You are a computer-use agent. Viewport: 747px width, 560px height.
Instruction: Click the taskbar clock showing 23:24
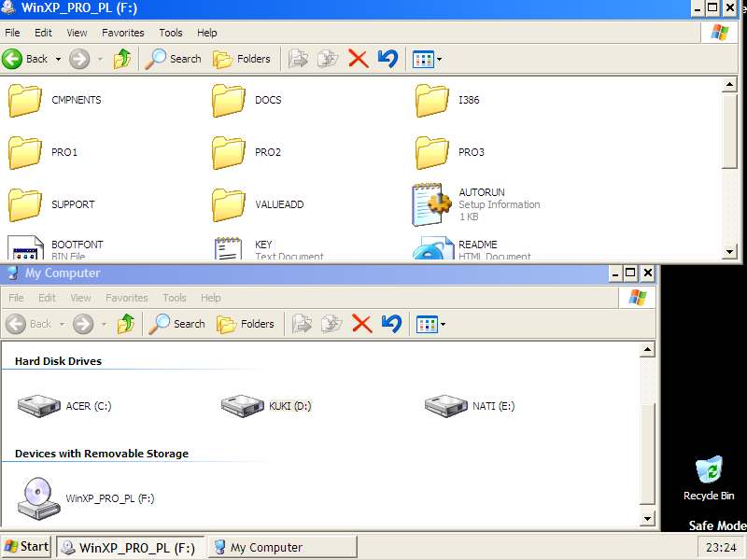(721, 548)
